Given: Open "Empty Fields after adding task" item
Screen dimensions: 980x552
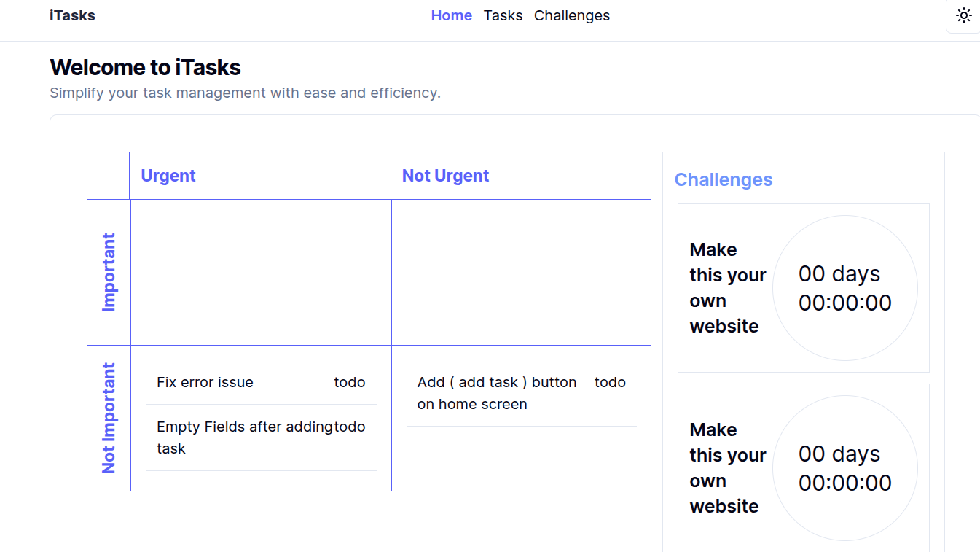Looking at the screenshot, I should 244,437.
